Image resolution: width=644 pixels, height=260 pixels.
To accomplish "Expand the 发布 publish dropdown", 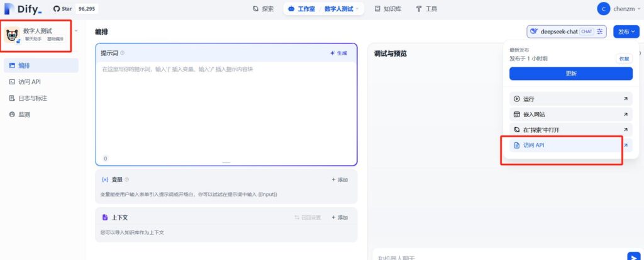I will click(x=626, y=31).
